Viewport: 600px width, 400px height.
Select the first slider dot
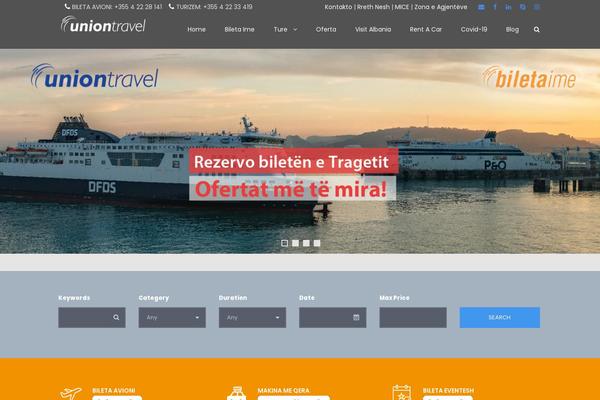pos(284,243)
